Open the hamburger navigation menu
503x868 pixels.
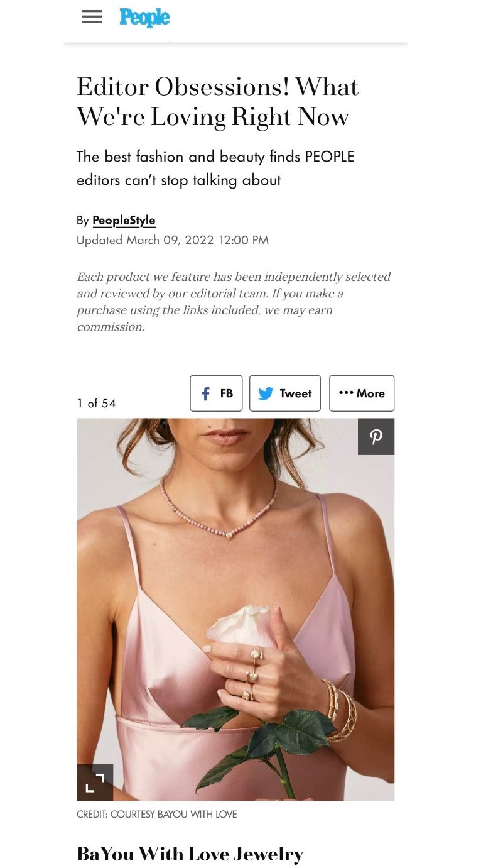click(92, 17)
